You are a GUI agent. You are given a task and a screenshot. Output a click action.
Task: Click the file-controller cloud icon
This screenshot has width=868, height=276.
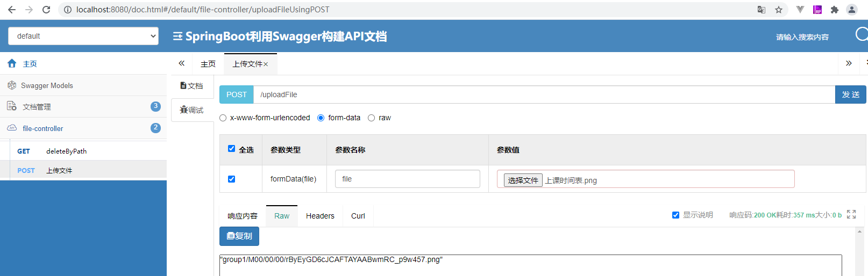coord(12,128)
